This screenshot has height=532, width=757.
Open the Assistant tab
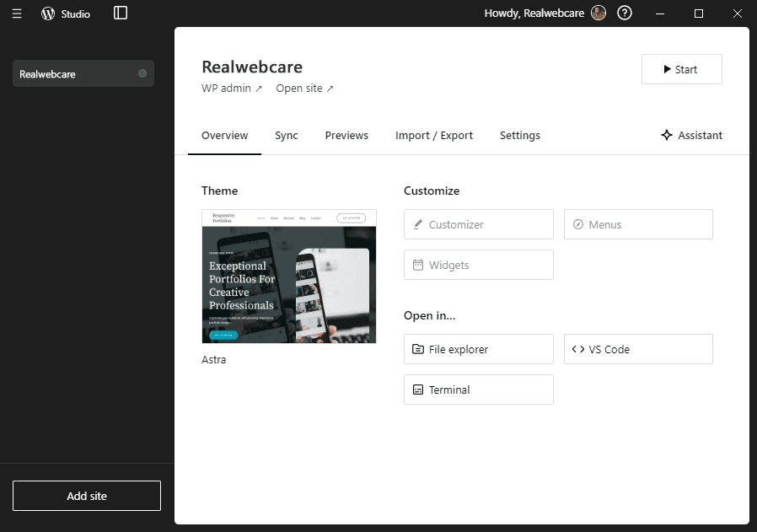tap(691, 135)
